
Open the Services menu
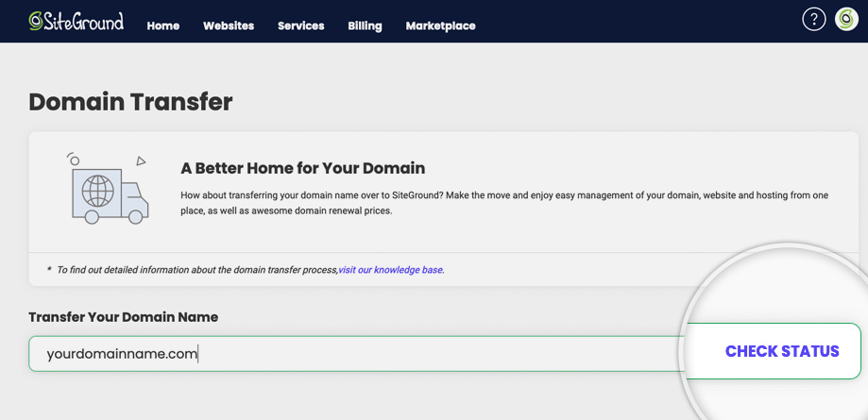coord(301,26)
